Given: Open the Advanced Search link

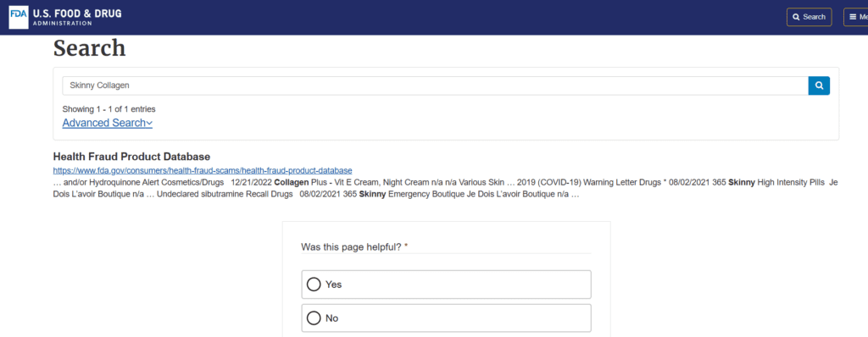Looking at the screenshot, I should pyautogui.click(x=103, y=123).
